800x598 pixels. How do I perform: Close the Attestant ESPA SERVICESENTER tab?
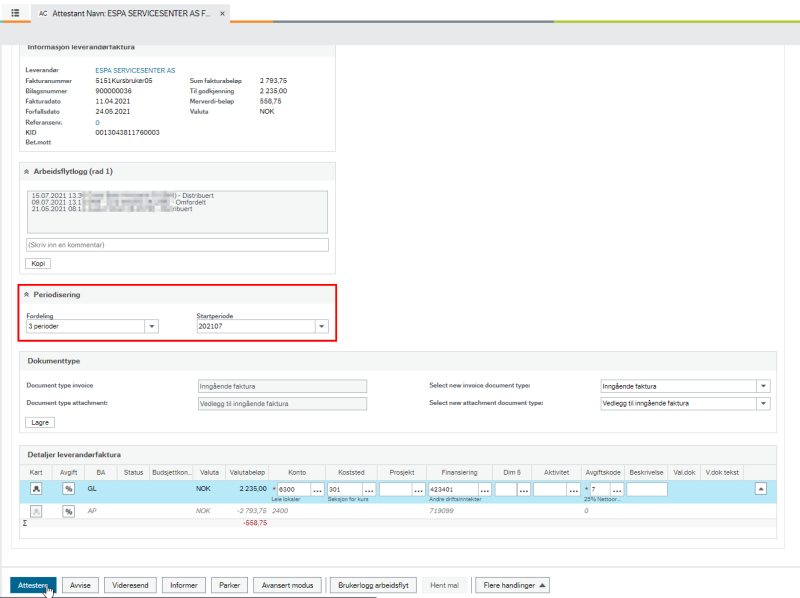(x=222, y=14)
